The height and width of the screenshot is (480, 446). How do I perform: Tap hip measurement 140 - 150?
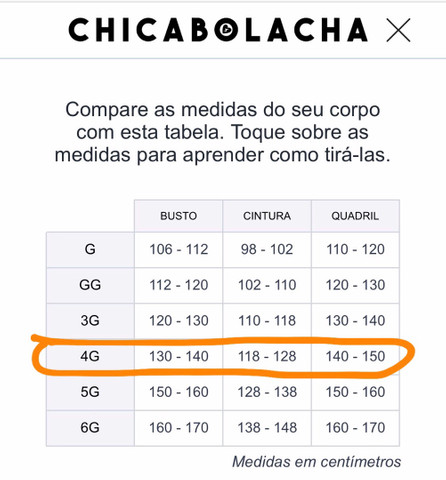355,357
